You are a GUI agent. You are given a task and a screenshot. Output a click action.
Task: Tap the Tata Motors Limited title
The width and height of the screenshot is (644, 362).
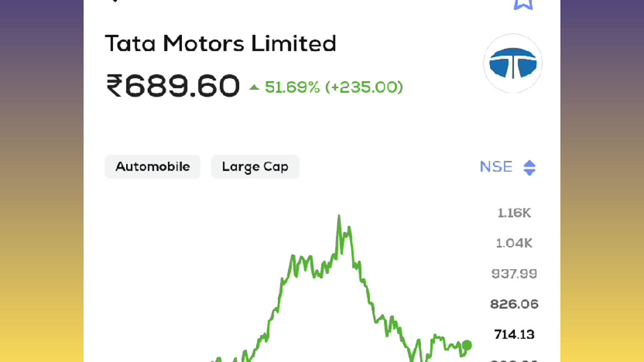(220, 44)
